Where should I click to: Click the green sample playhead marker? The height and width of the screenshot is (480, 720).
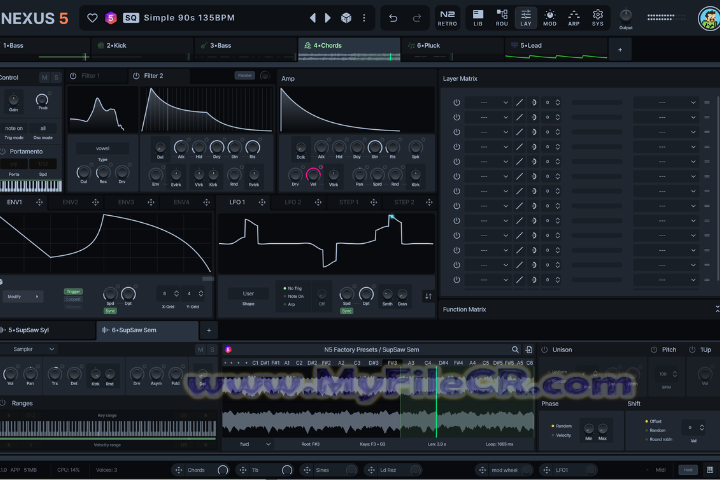pyautogui.click(x=436, y=400)
